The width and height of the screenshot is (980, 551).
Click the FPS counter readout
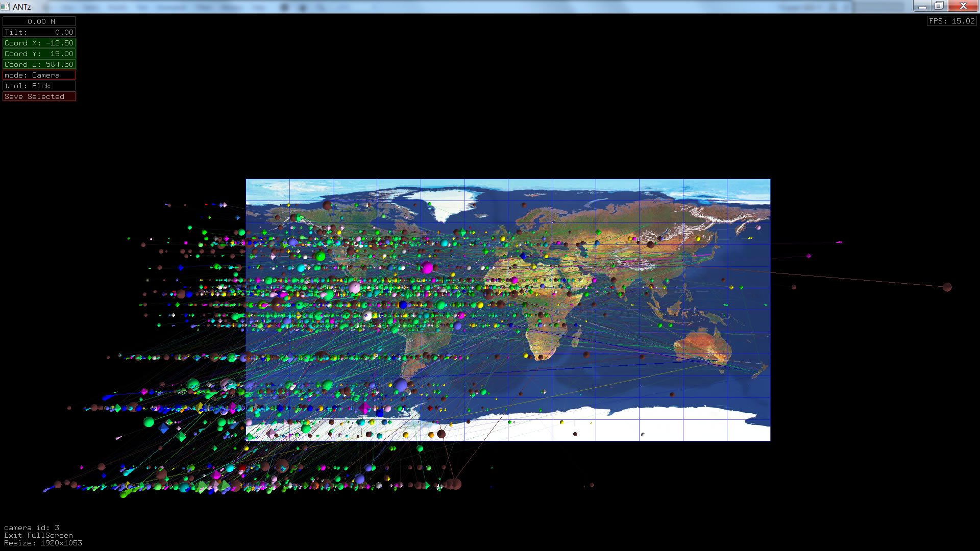click(x=951, y=21)
